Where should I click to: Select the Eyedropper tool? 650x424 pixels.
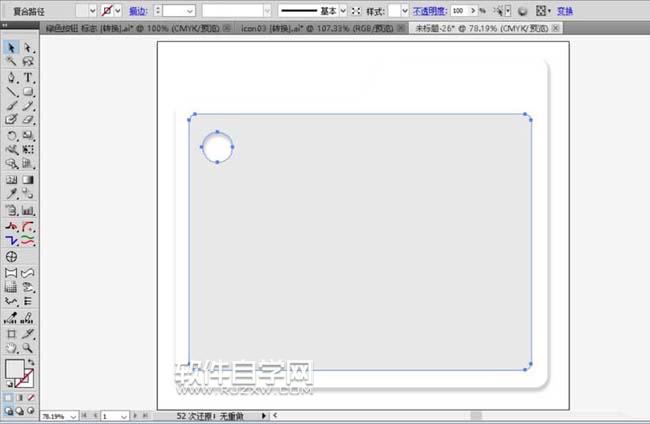click(x=11, y=194)
